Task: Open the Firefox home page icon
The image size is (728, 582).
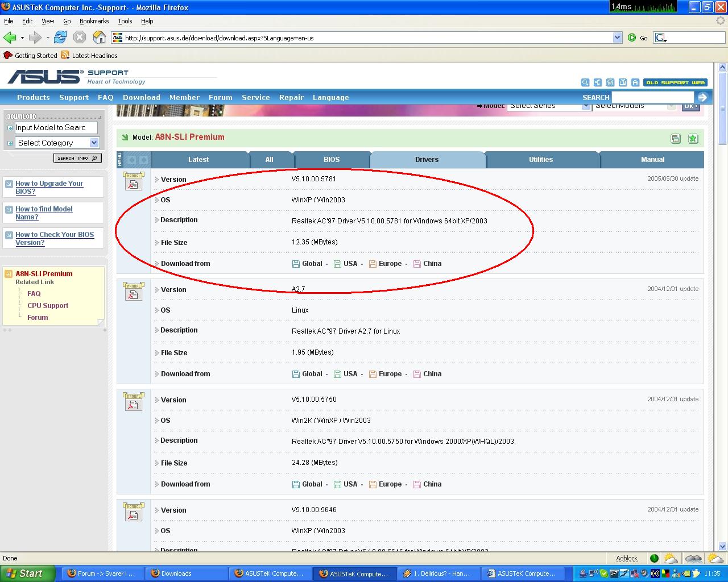Action: pos(99,38)
